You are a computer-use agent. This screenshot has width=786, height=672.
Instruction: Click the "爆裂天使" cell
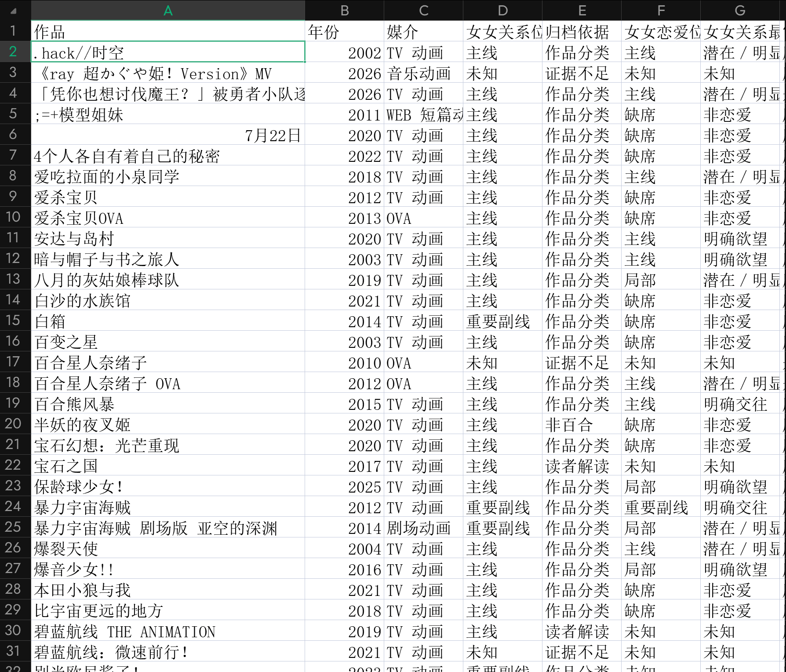pos(168,548)
